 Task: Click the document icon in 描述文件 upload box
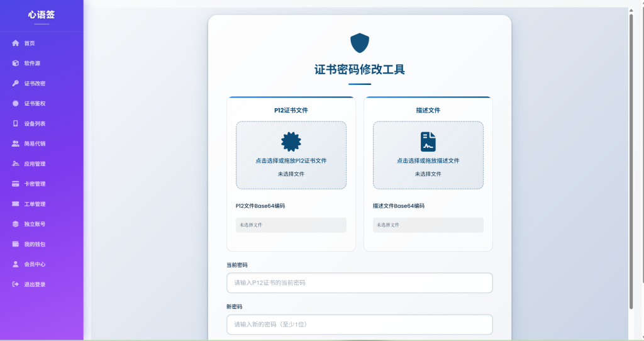click(428, 142)
